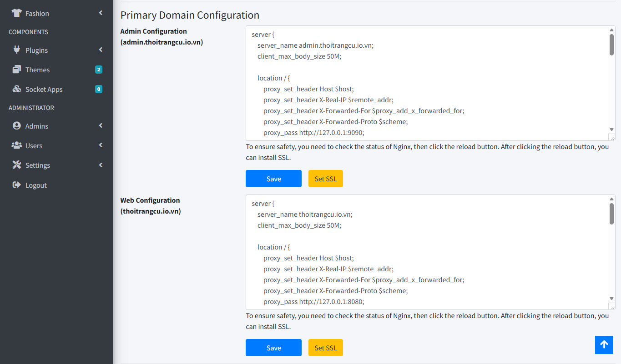Open the Settings sidebar item
The height and width of the screenshot is (364, 621).
point(56,165)
